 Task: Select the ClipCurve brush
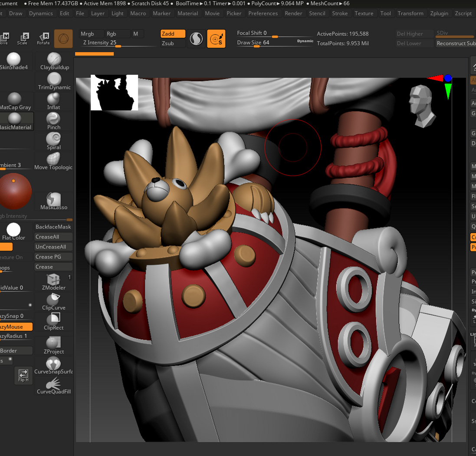click(54, 302)
